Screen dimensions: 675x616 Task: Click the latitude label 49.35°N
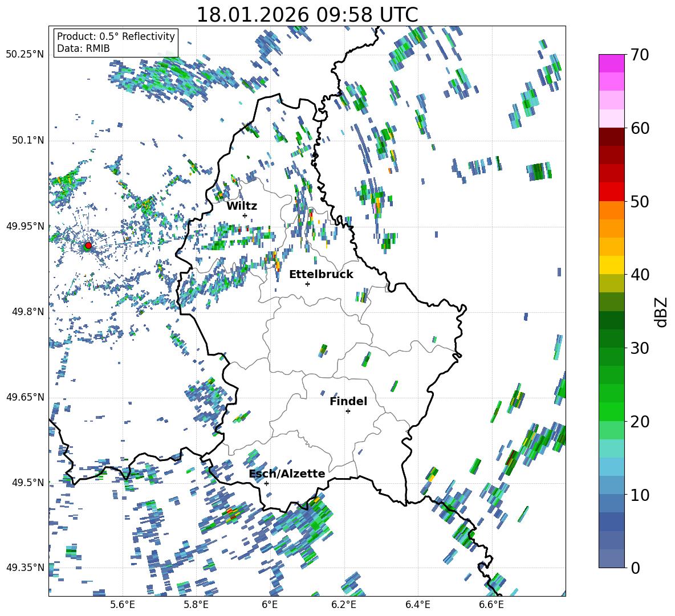pyautogui.click(x=25, y=568)
